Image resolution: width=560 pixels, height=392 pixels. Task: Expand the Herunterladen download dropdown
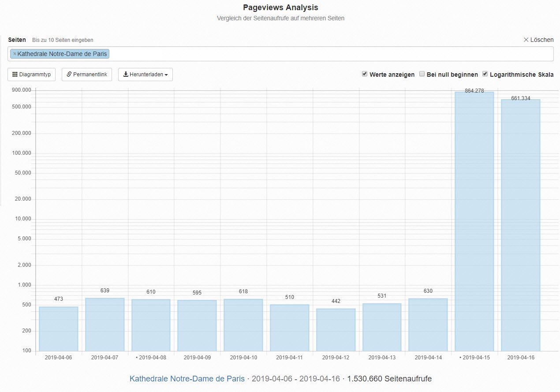pos(146,75)
